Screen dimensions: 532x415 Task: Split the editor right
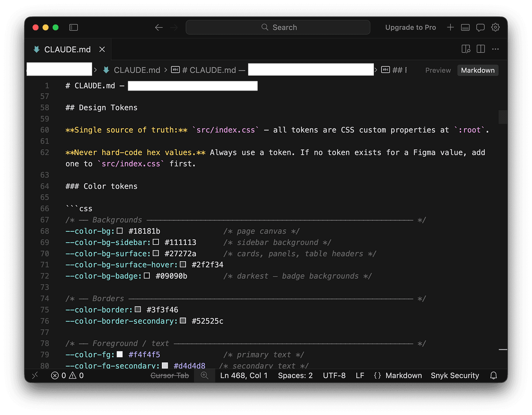(480, 49)
